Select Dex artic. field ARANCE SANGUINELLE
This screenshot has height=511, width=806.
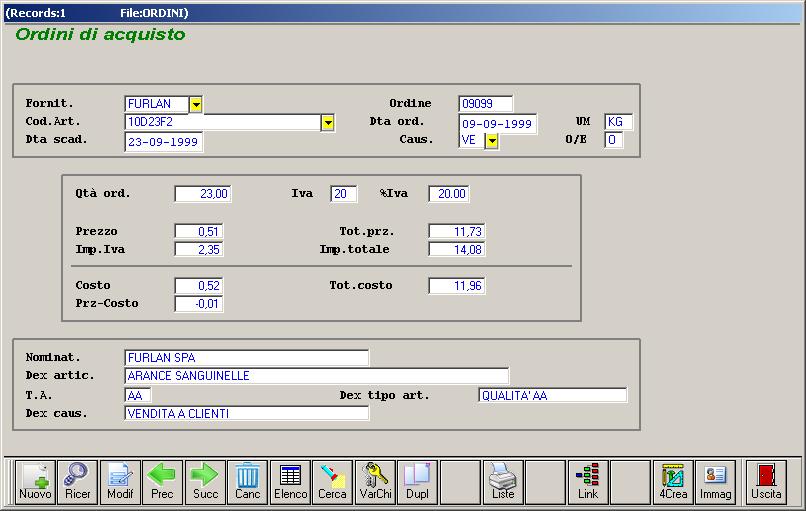pyautogui.click(x=317, y=375)
